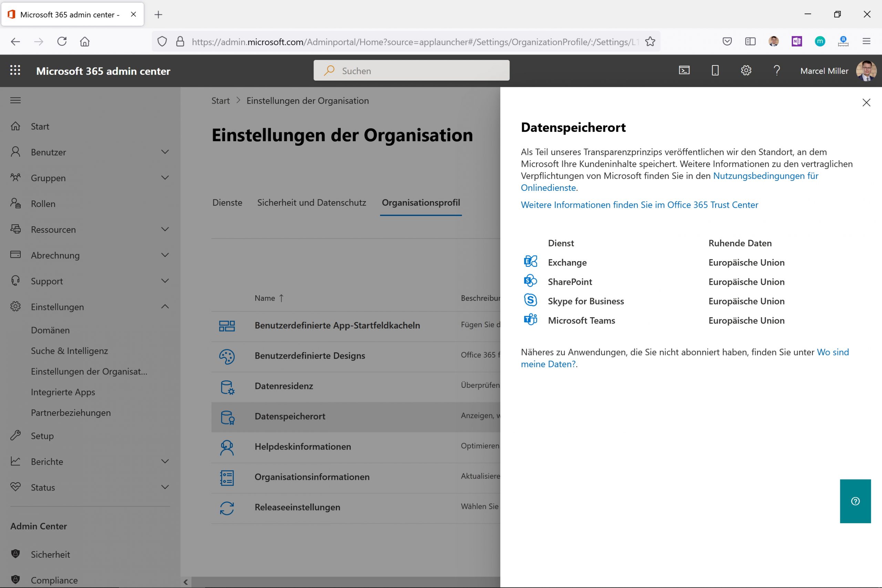The height and width of the screenshot is (588, 882).
Task: Click the Skype for Business icon
Action: tap(530, 300)
